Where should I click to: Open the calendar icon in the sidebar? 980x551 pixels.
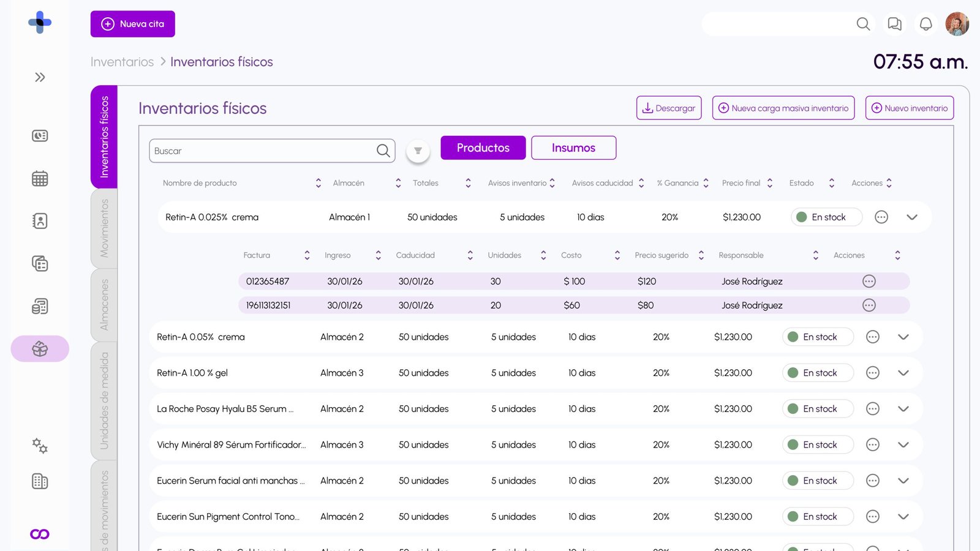click(x=40, y=179)
